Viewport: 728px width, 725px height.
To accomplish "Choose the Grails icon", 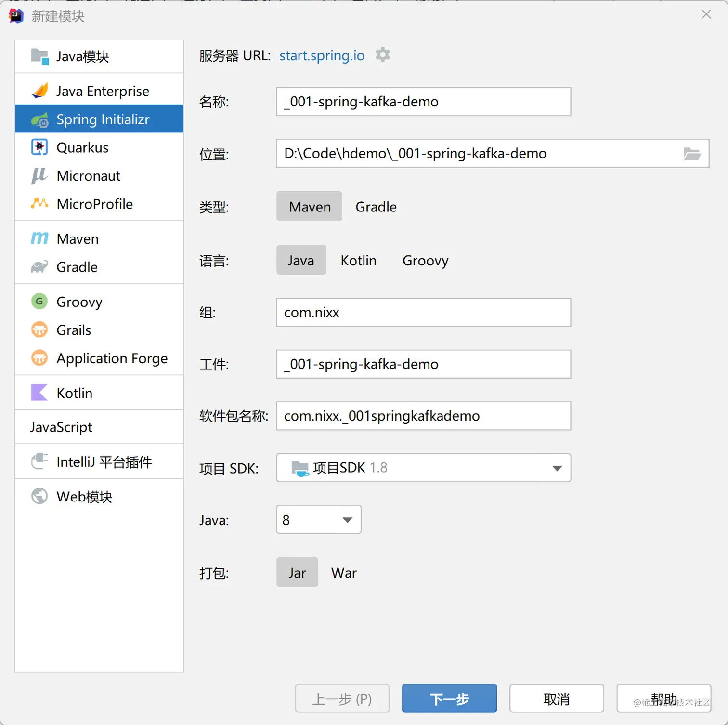I will pos(39,330).
